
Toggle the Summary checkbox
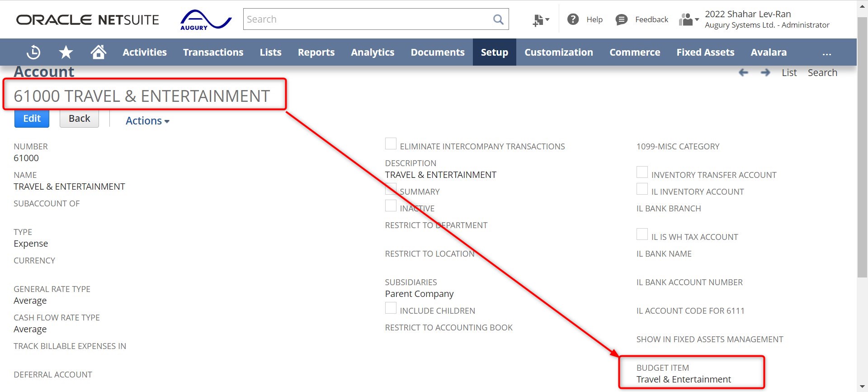391,189
